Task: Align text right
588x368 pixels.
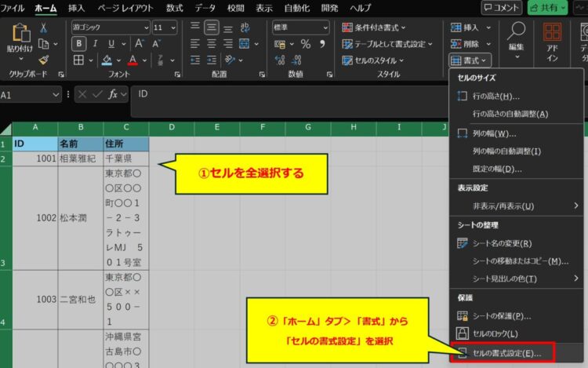Action: tap(228, 44)
